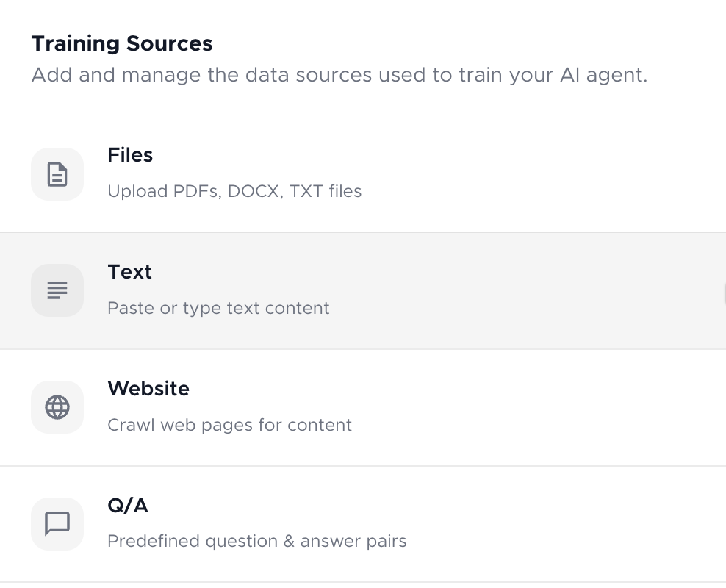Screen dimensions: 726x588
Task: Choose the Website source title
Action: [148, 389]
